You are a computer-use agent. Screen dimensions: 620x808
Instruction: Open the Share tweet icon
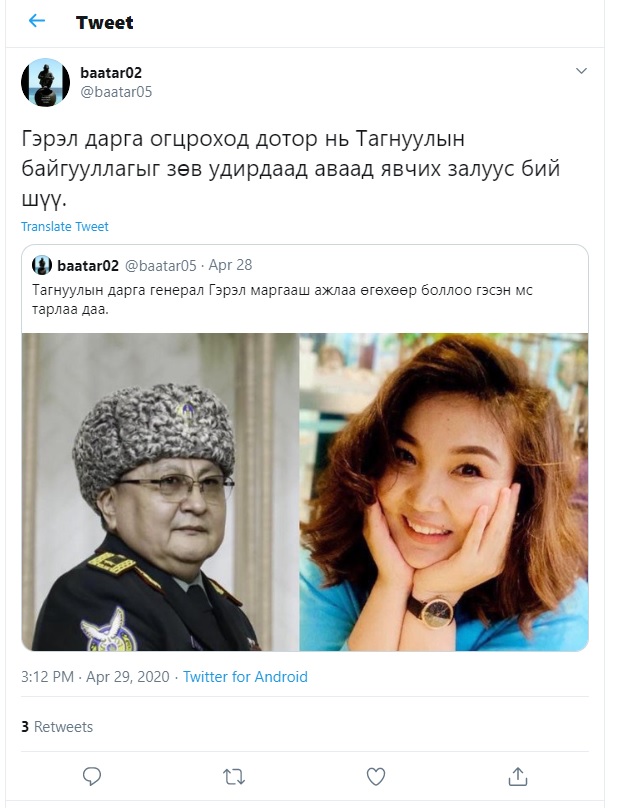click(x=517, y=776)
